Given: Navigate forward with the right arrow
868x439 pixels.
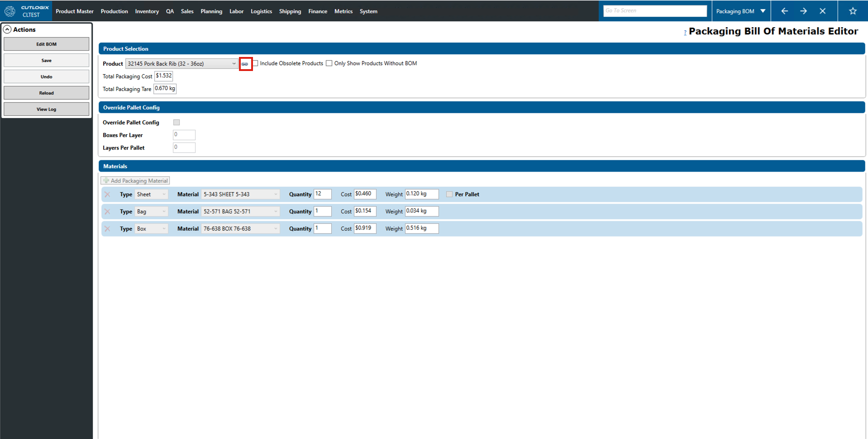Looking at the screenshot, I should pos(803,11).
